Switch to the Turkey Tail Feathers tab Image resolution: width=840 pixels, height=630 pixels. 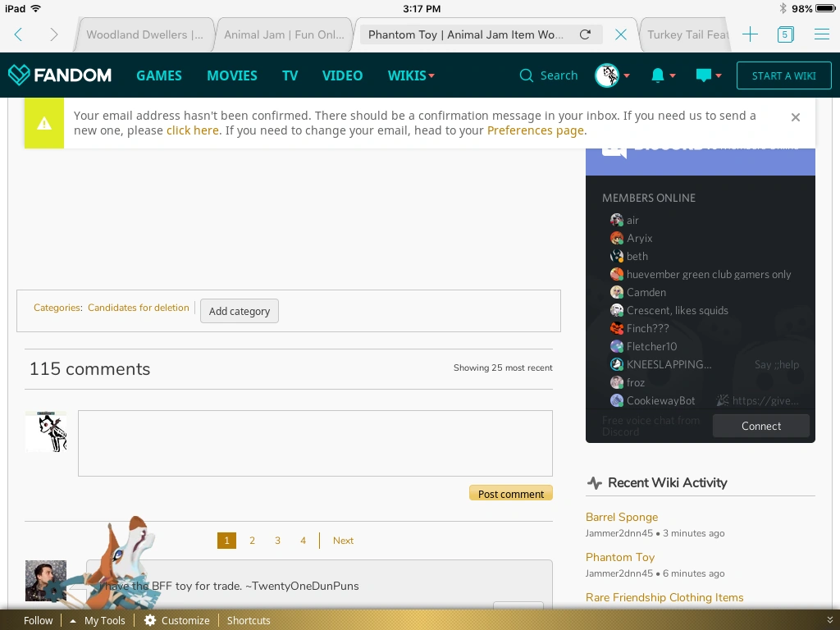(x=687, y=34)
